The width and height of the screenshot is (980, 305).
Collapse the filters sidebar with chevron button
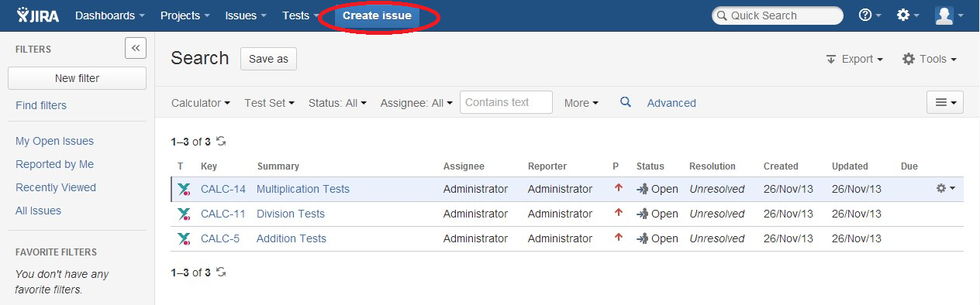(136, 48)
